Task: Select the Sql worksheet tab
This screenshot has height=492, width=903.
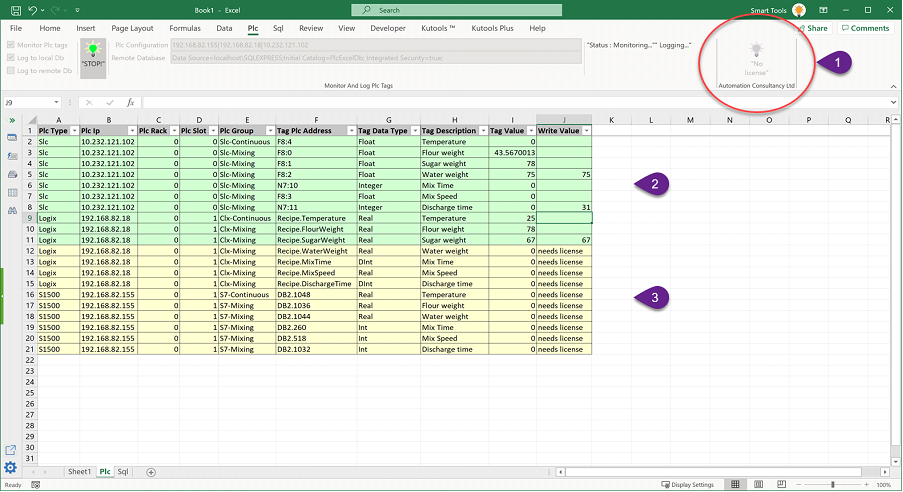Action: point(123,472)
